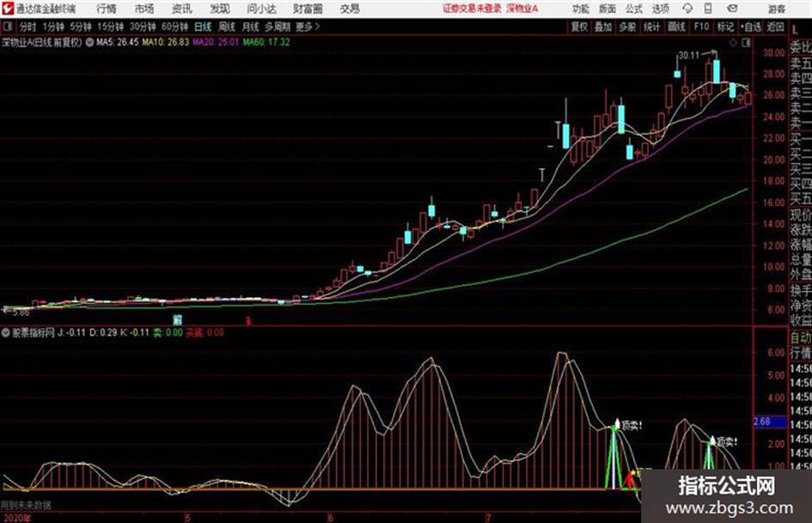The width and height of the screenshot is (812, 523).
Task: Click the MA60: 17.32 value
Action: 266,42
